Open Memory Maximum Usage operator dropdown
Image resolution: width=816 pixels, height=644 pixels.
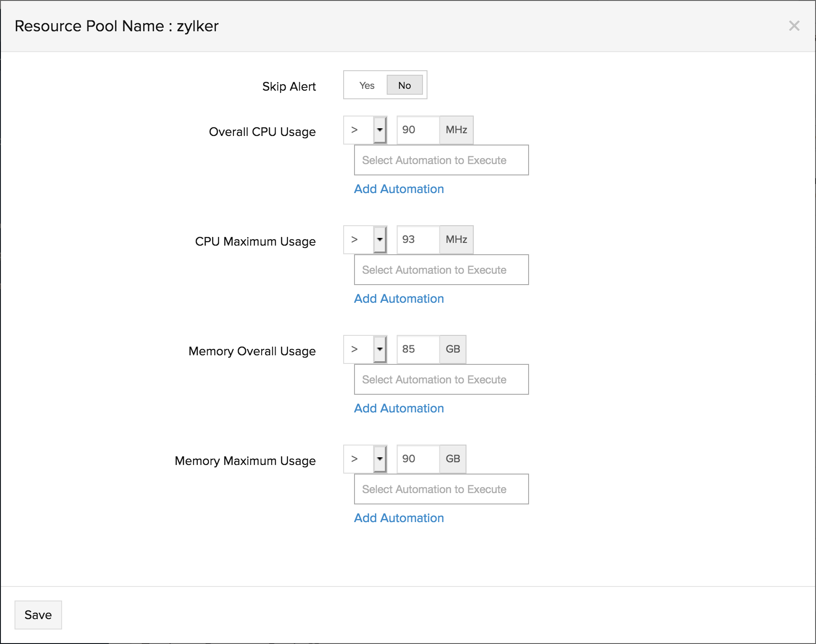(x=365, y=459)
